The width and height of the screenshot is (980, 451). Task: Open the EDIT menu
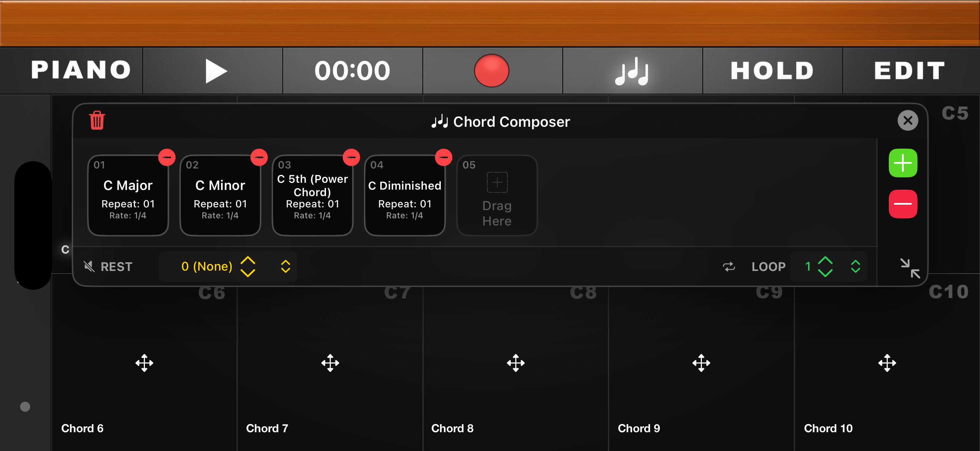click(909, 71)
